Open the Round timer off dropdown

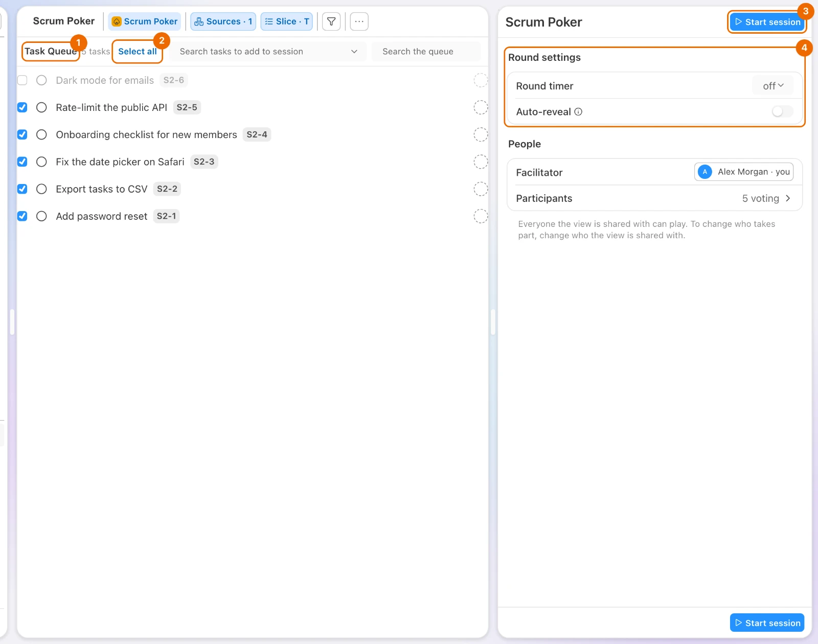(773, 86)
